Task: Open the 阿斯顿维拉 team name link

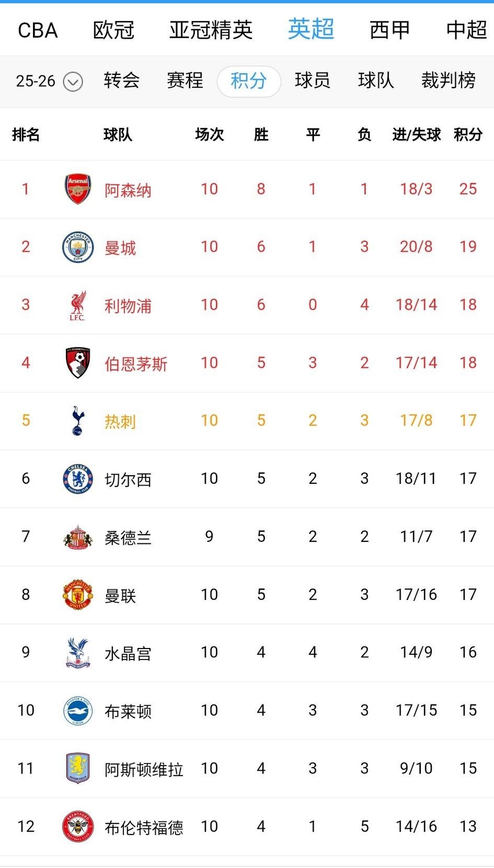Action: click(x=144, y=769)
